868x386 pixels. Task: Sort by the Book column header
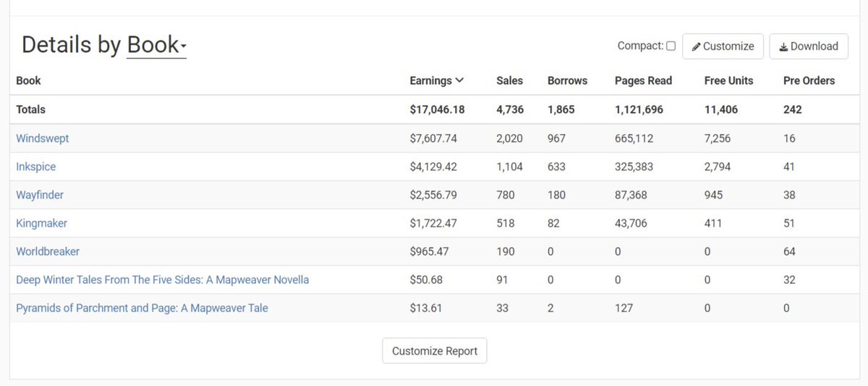[28, 80]
